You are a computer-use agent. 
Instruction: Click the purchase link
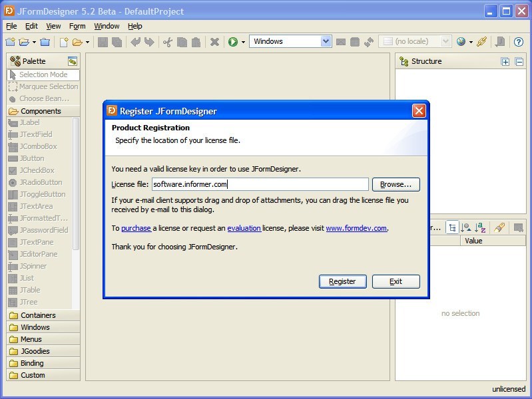(x=136, y=228)
